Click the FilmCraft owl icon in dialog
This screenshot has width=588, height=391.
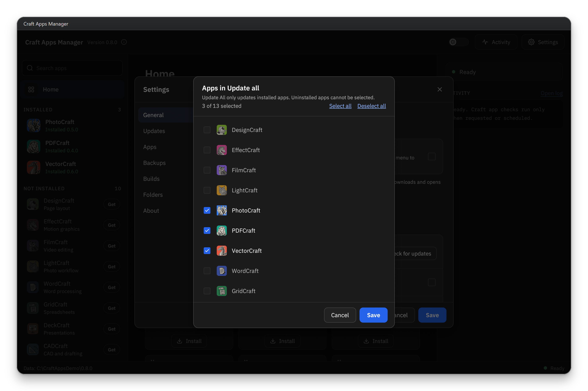[x=222, y=170]
